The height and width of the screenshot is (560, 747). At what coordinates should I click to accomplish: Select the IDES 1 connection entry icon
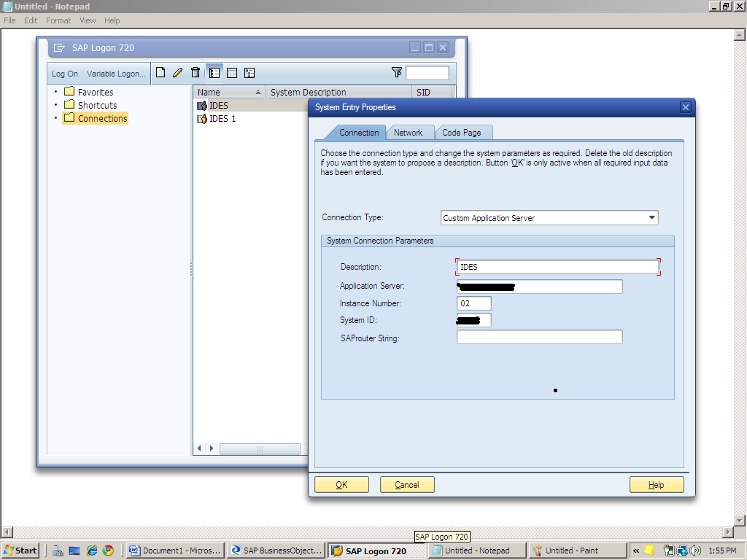202,119
